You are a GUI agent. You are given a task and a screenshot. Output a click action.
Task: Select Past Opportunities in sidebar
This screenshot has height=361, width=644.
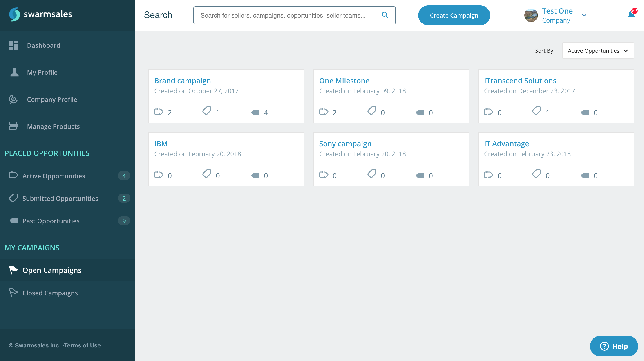click(51, 221)
